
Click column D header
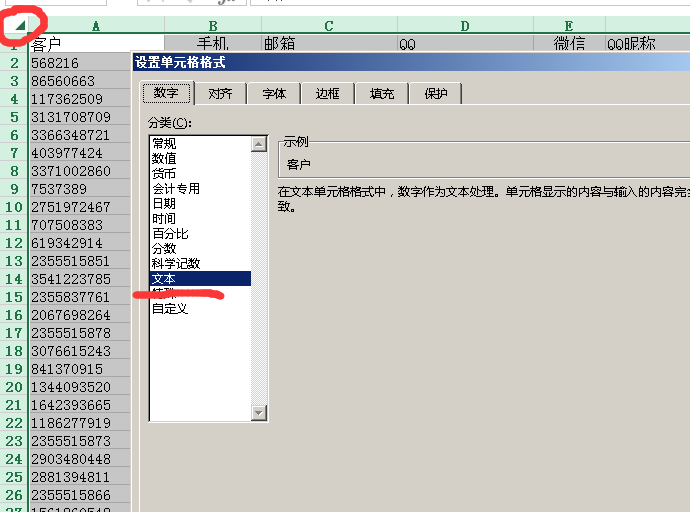(464, 26)
